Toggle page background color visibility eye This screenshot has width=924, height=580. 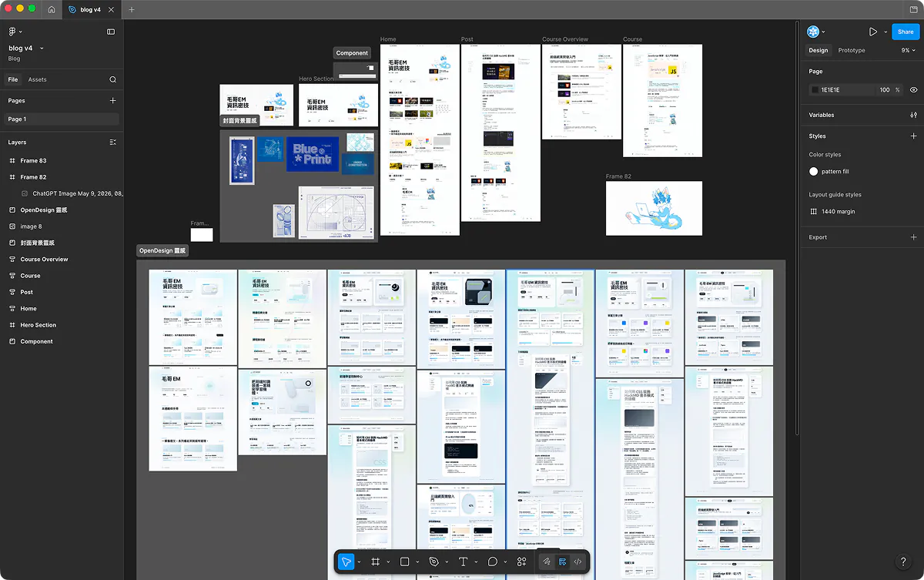[x=914, y=90]
